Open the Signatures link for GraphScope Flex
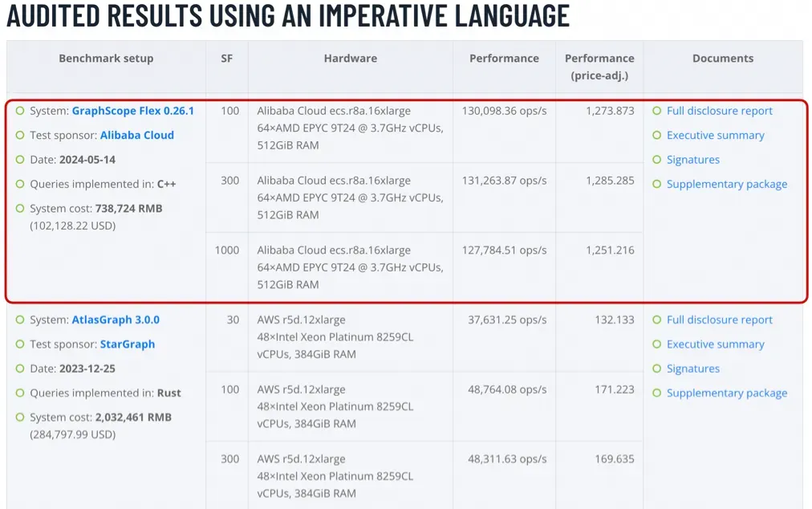The image size is (812, 509). (692, 160)
